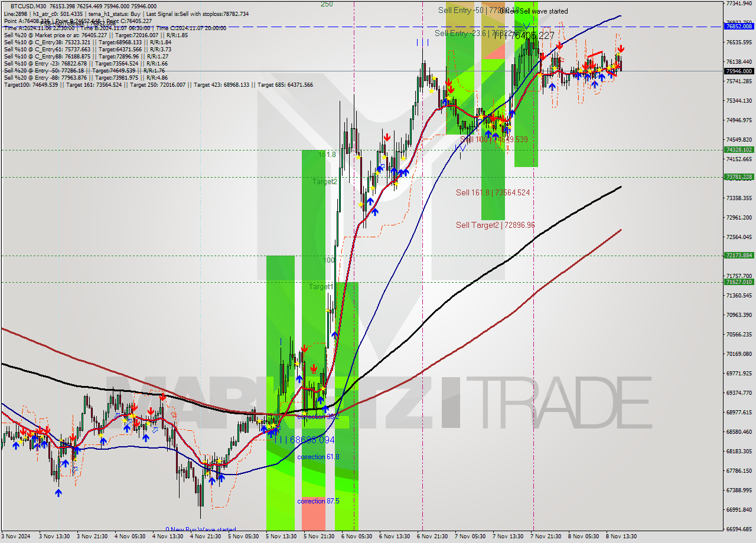Screen dimensions: 756x543
Task: Click the green 'Target1' label
Action: click(x=321, y=286)
